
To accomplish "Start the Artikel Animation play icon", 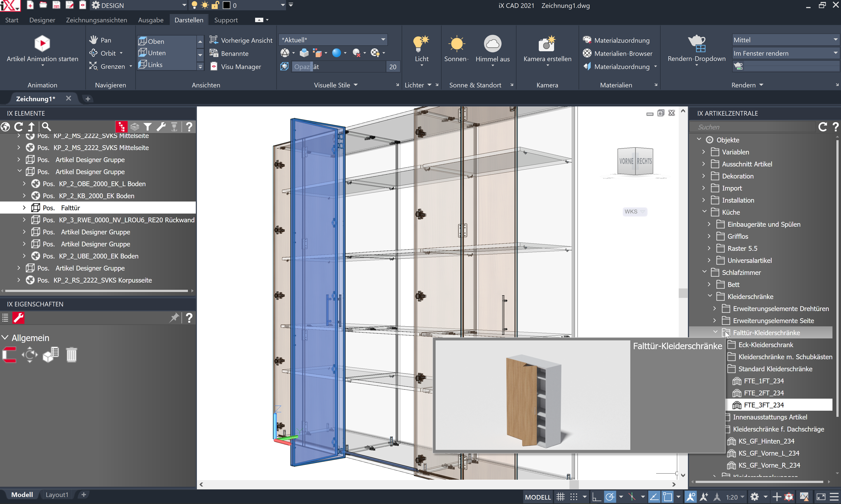I will point(42,44).
